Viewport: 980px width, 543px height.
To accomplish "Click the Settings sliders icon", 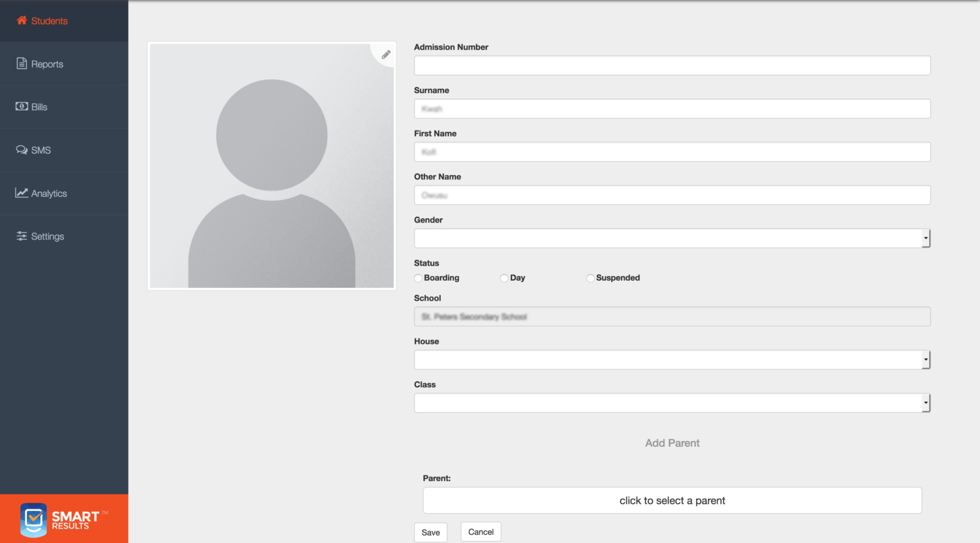I will [21, 236].
